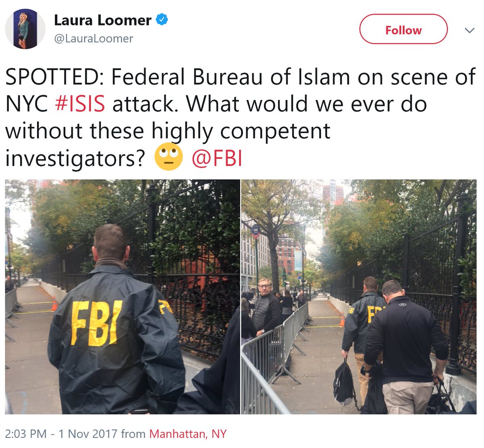
Task: Click the 1 Nov 2017 date
Action: pos(88,434)
